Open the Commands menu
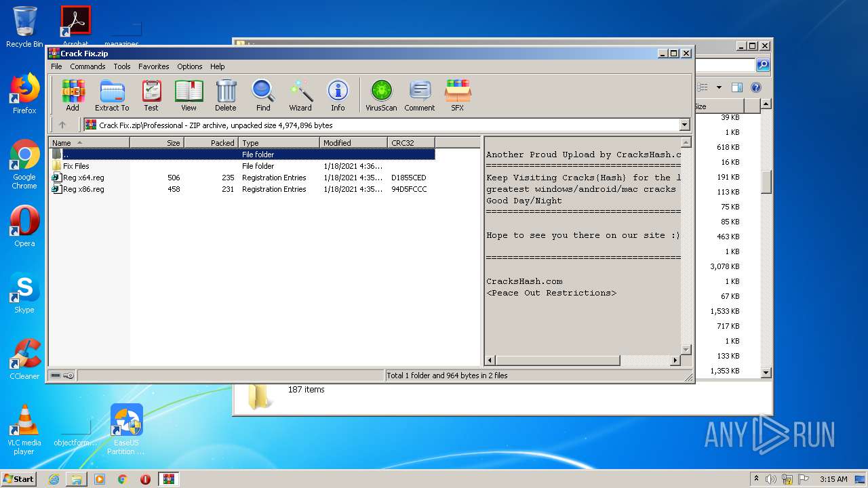The width and height of the screenshot is (868, 488). pyautogui.click(x=87, y=66)
